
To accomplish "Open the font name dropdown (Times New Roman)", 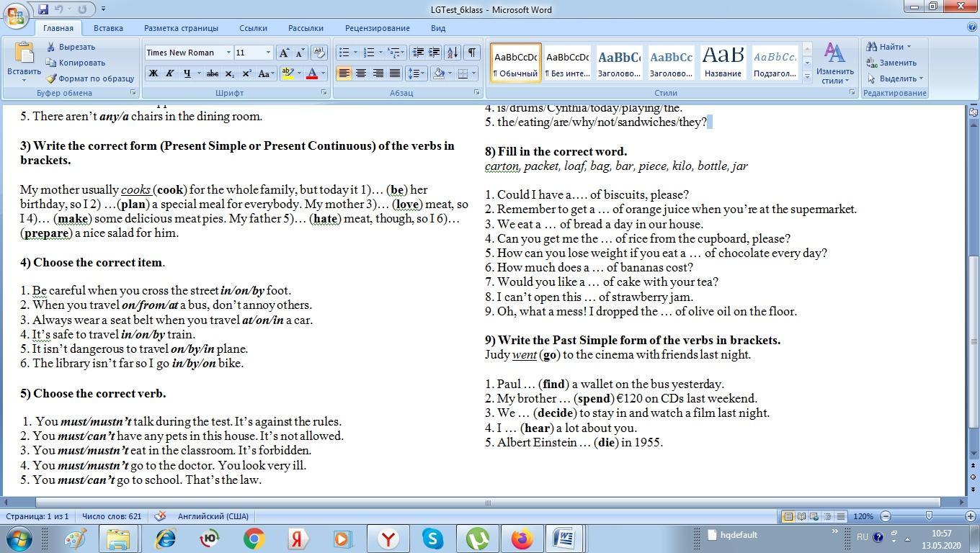I will pos(228,53).
